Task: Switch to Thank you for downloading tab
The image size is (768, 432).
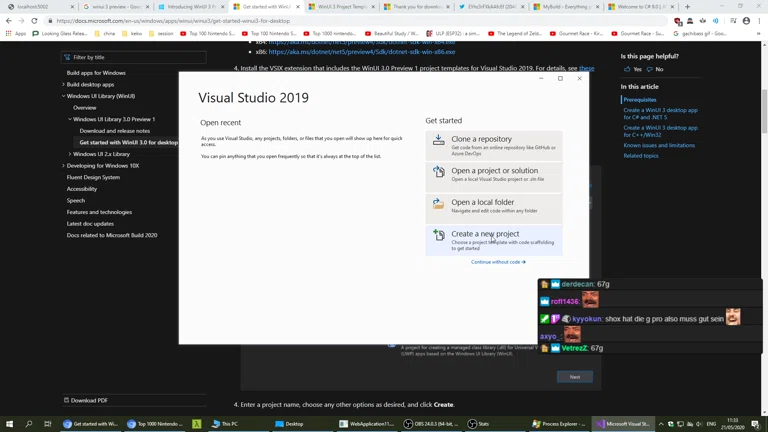Action: 417,7
